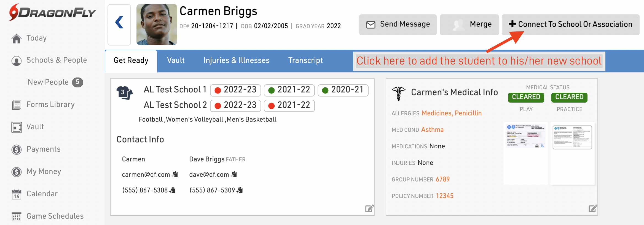This screenshot has width=644, height=225.
Task: Click the back chevron arrow
Action: 119,23
